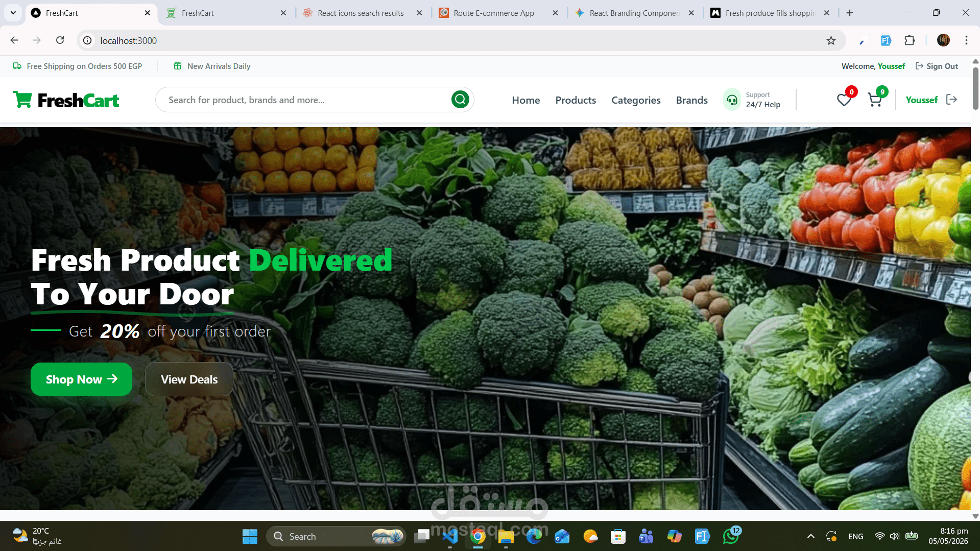
Task: View site information icon in address bar
Action: pyautogui.click(x=88, y=40)
